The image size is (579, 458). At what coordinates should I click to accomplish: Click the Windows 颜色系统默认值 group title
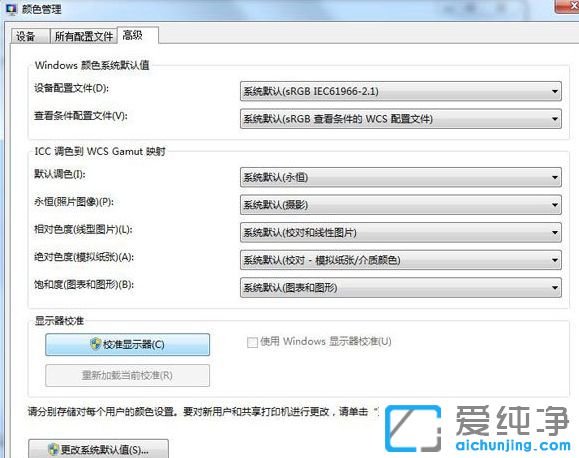[92, 65]
